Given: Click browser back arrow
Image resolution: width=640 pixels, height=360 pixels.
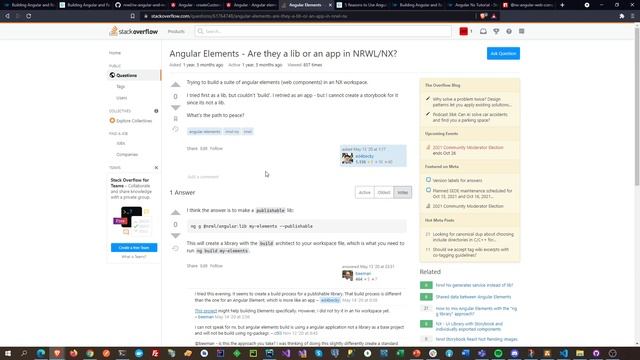Looking at the screenshot, I should coord(7,16).
